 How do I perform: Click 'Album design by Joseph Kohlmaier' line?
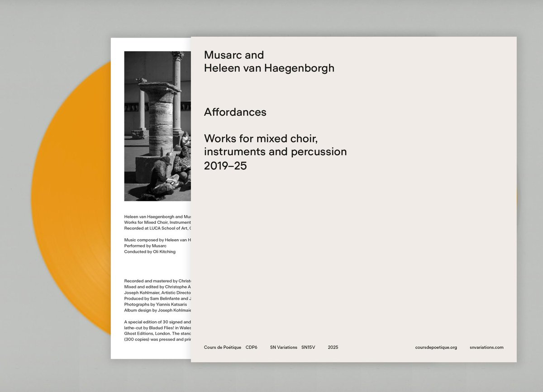157,310
